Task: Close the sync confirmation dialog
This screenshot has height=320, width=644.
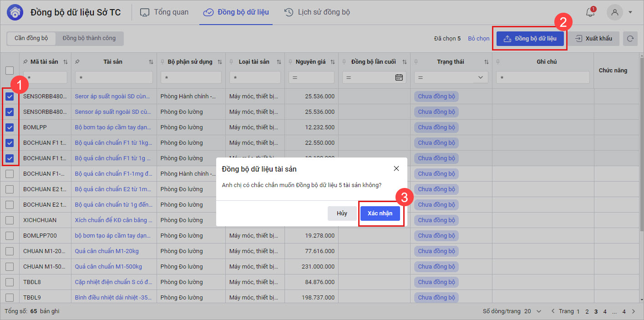Action: coord(396,168)
